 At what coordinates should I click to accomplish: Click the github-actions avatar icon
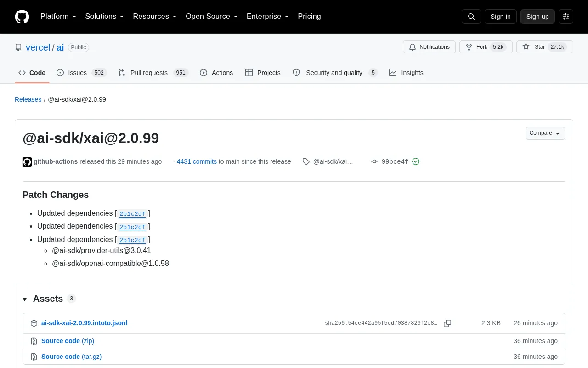(27, 162)
